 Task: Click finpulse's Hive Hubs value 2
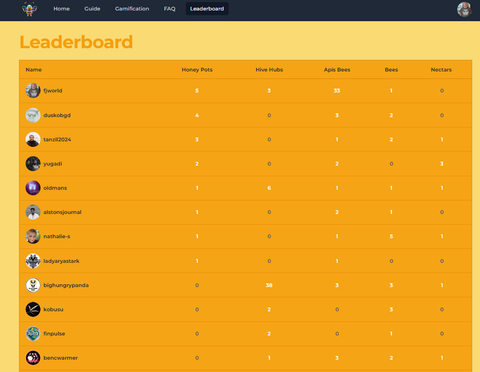(x=269, y=333)
